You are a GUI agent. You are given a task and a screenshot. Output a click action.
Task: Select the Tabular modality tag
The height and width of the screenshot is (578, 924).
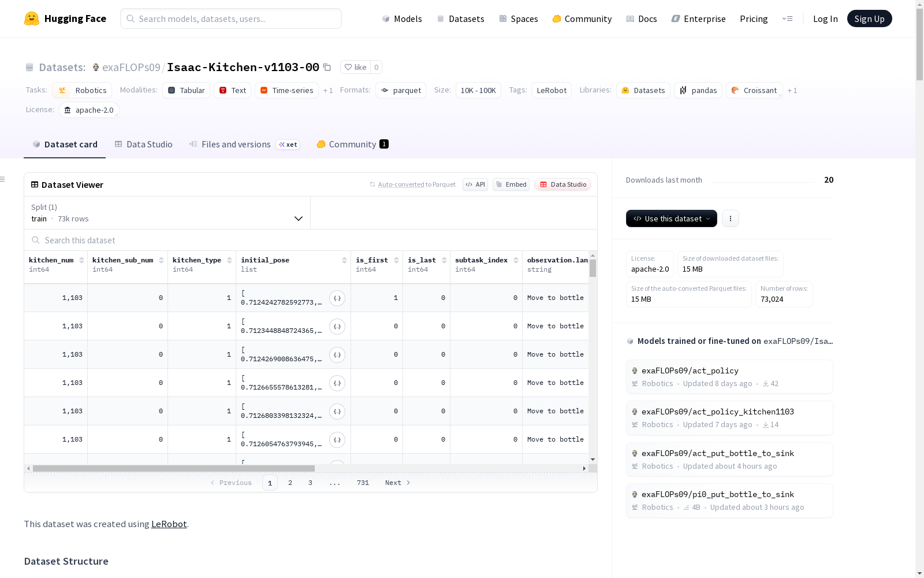pyautogui.click(x=187, y=90)
